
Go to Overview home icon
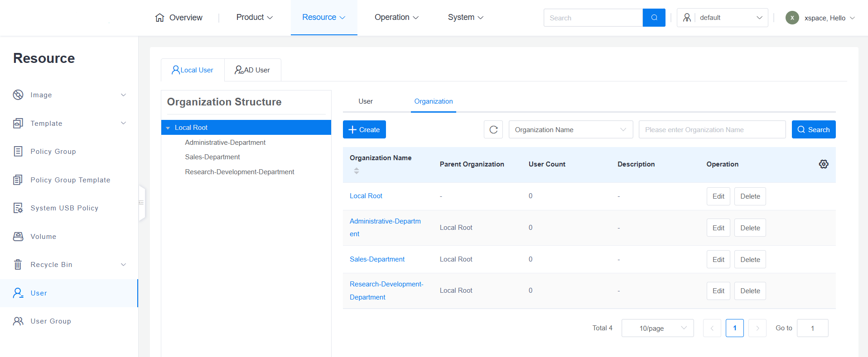coord(159,18)
